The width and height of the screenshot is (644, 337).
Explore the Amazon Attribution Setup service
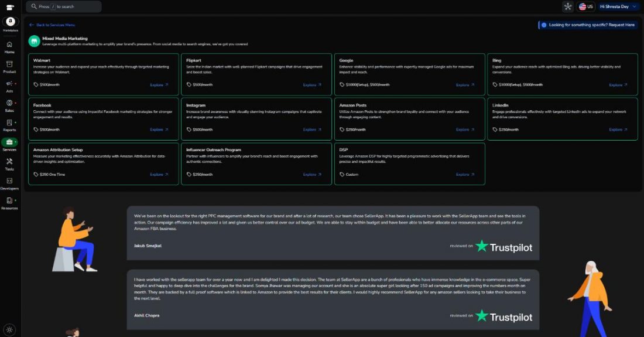(x=159, y=174)
